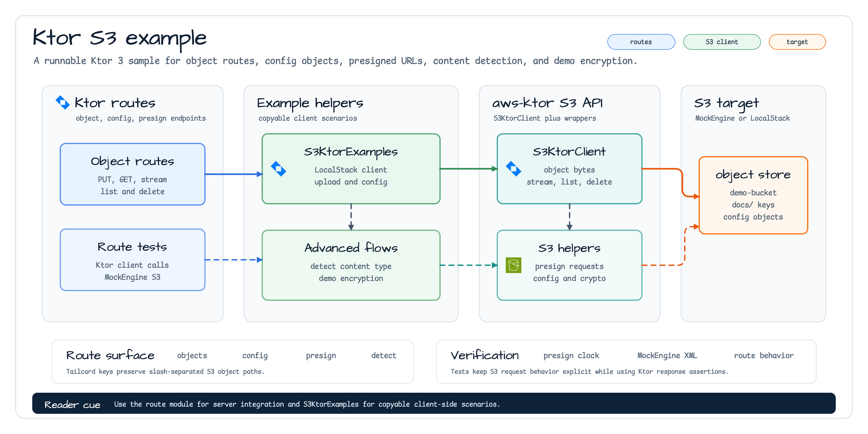This screenshot has height=434, width=868.
Task: Click 'copyable client scenarios' subtitle
Action: (308, 118)
